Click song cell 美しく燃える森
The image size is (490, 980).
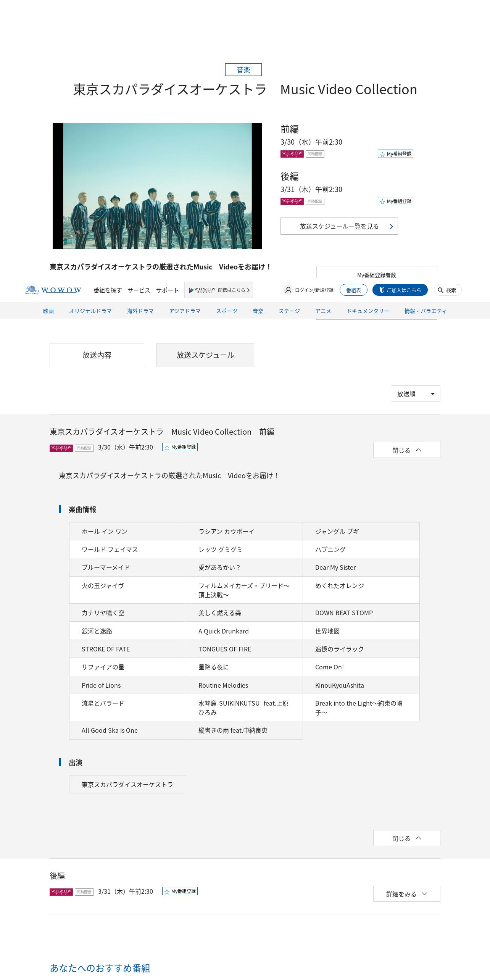[x=244, y=613]
